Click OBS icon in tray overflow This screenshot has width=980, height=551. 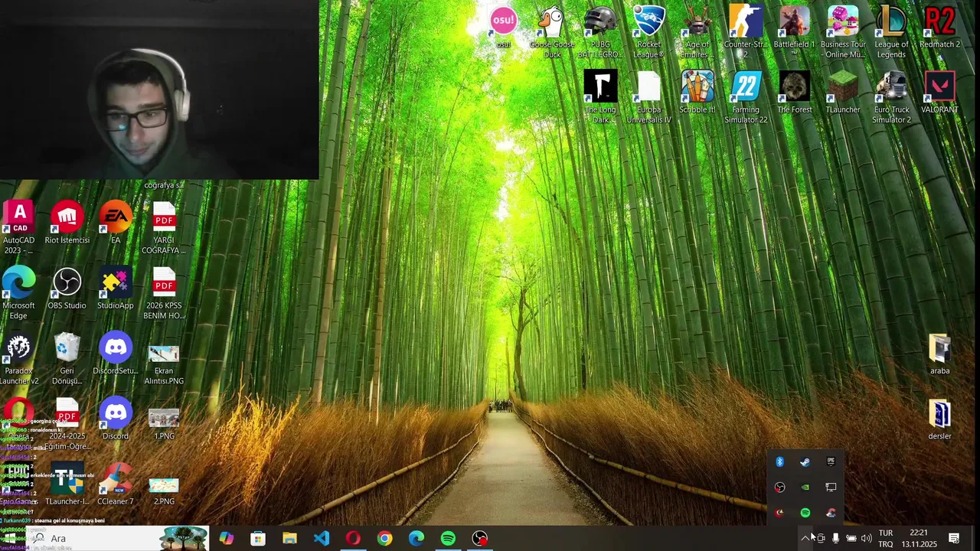[779, 487]
